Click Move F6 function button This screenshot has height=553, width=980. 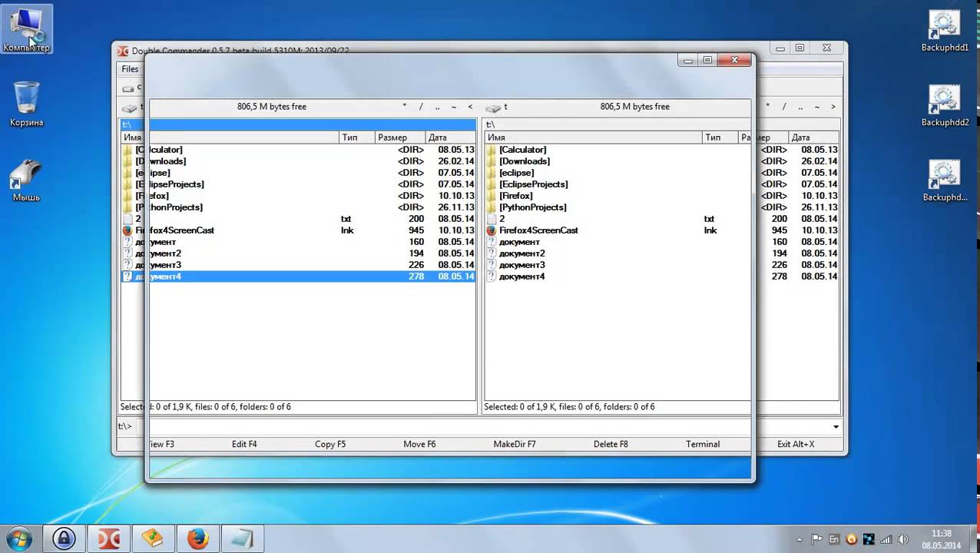click(x=419, y=444)
